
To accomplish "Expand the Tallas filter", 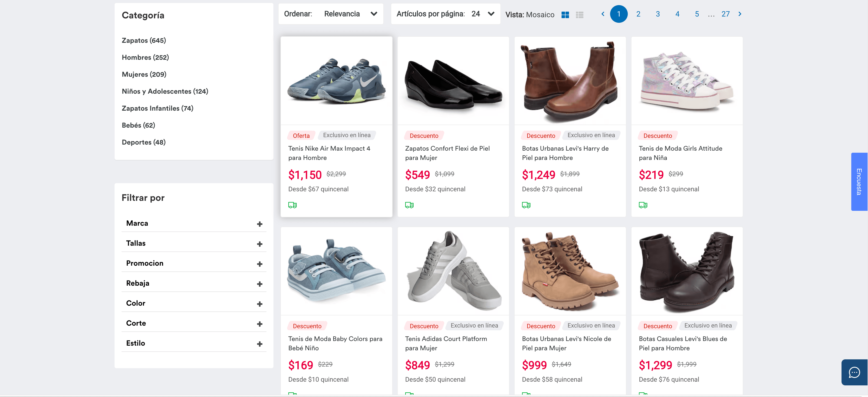I will coord(194,243).
